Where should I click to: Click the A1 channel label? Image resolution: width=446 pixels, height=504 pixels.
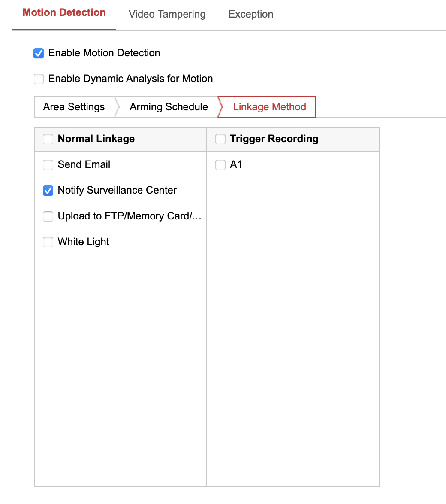point(236,164)
